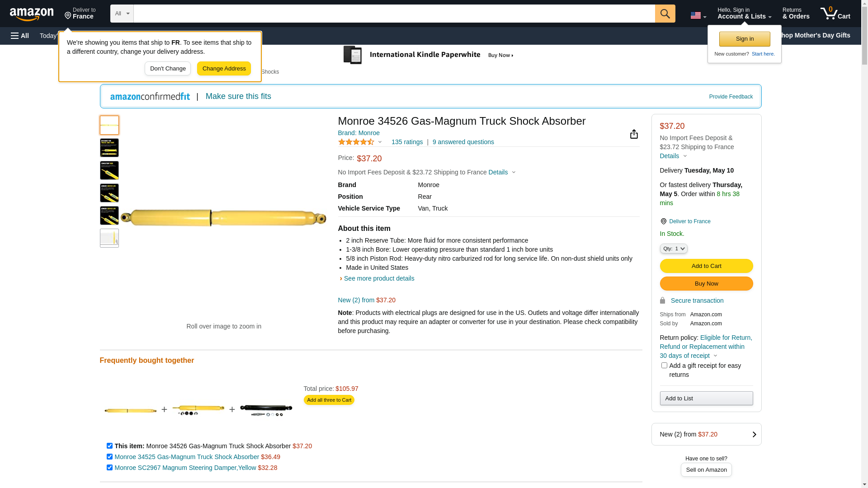Open the cart icon

pyautogui.click(x=835, y=14)
